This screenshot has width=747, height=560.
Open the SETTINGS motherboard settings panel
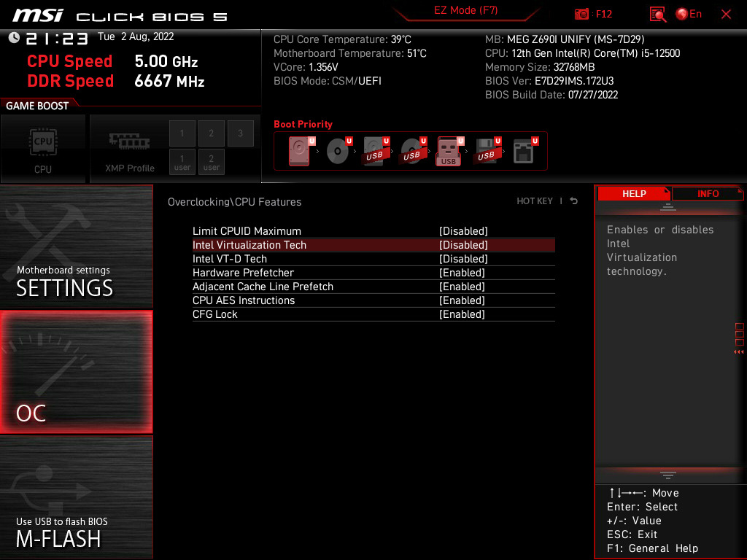(x=76, y=246)
